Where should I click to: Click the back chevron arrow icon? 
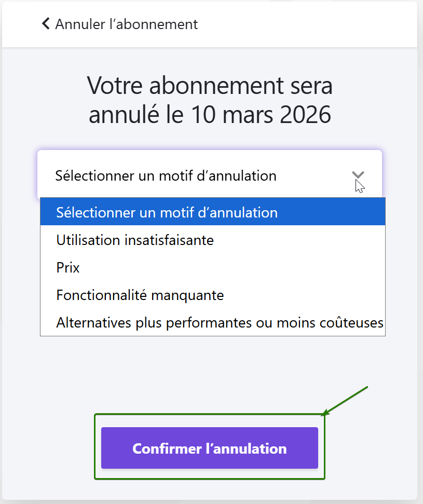click(x=46, y=24)
